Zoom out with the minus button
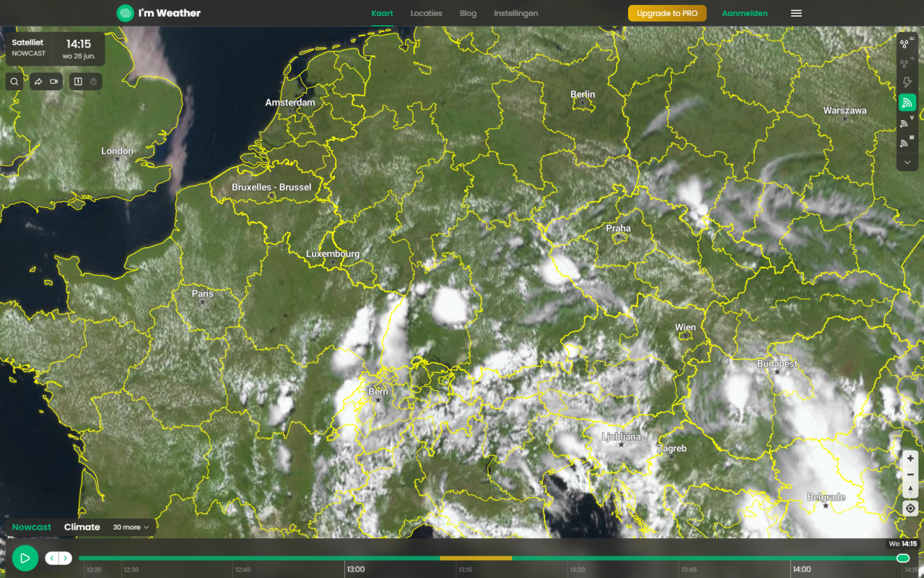Screen dimensions: 924x578 click(910, 475)
